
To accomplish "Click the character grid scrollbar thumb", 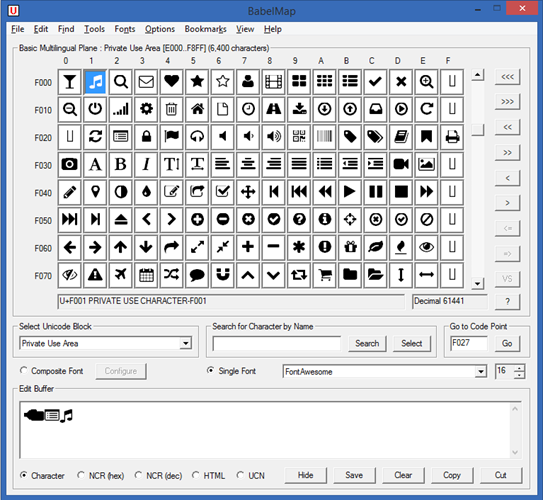I will (478, 130).
